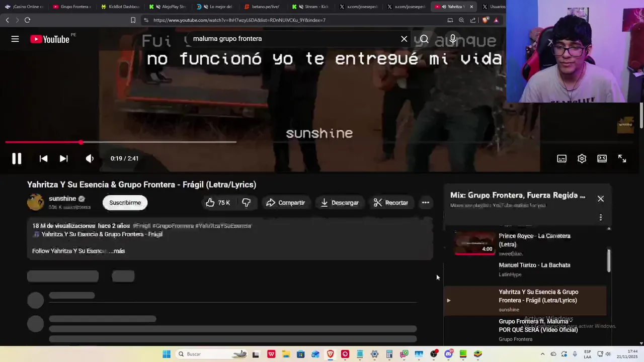Image resolution: width=644 pixels, height=362 pixels.
Task: Click the #GrupoFrontera hashtag
Action: pos(173,226)
